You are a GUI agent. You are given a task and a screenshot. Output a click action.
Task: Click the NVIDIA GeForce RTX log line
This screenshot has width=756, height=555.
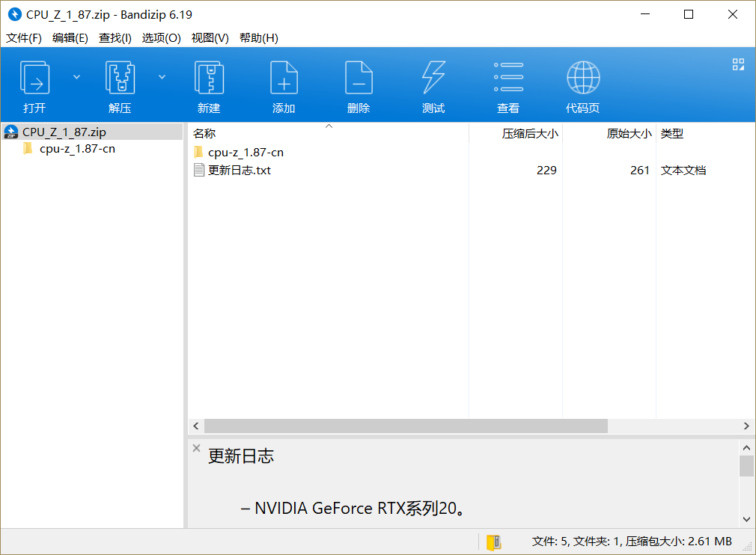click(354, 509)
